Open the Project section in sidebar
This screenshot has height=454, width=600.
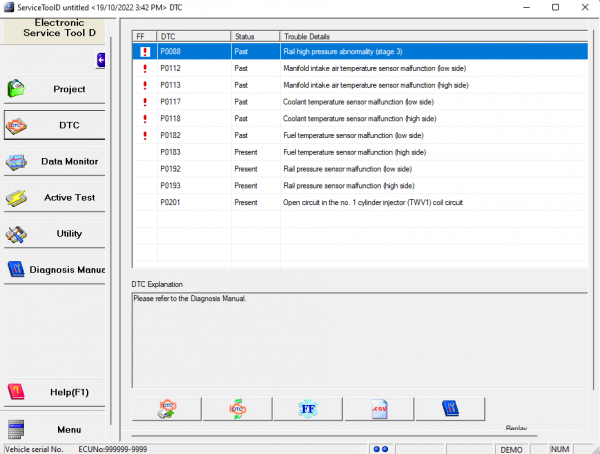tap(54, 89)
